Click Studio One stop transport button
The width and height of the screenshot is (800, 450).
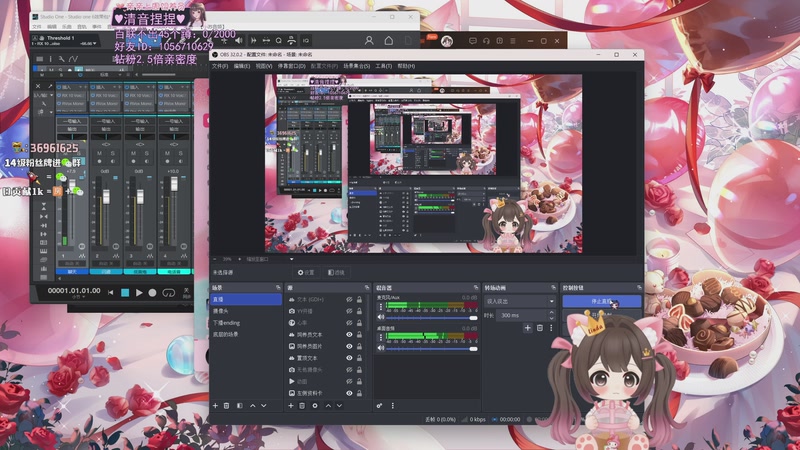point(125,293)
